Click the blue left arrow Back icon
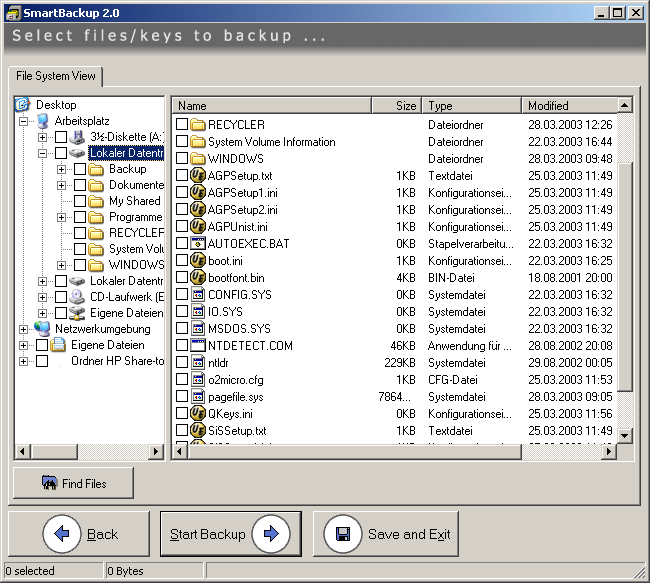Screen dimensions: 650x583 (62, 534)
